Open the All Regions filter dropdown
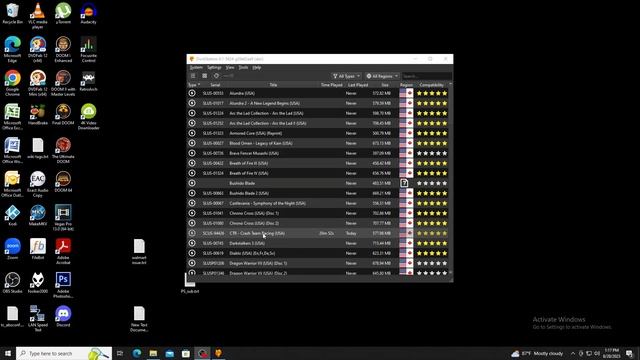Viewport: 640px width, 360px height. (x=382, y=76)
